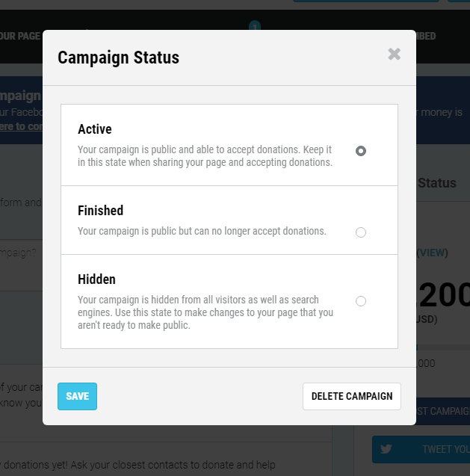Click the TWEET YOUR button text
This screenshot has width=470, height=476.
point(446,449)
